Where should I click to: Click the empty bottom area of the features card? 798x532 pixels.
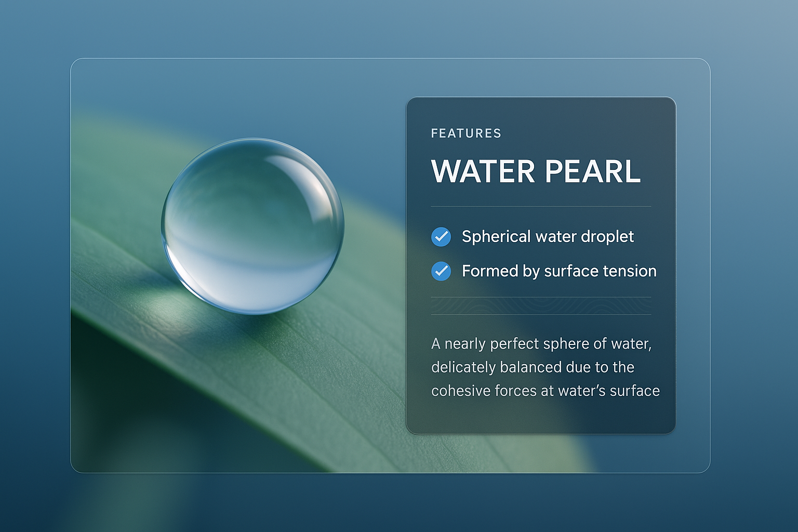tap(540, 418)
